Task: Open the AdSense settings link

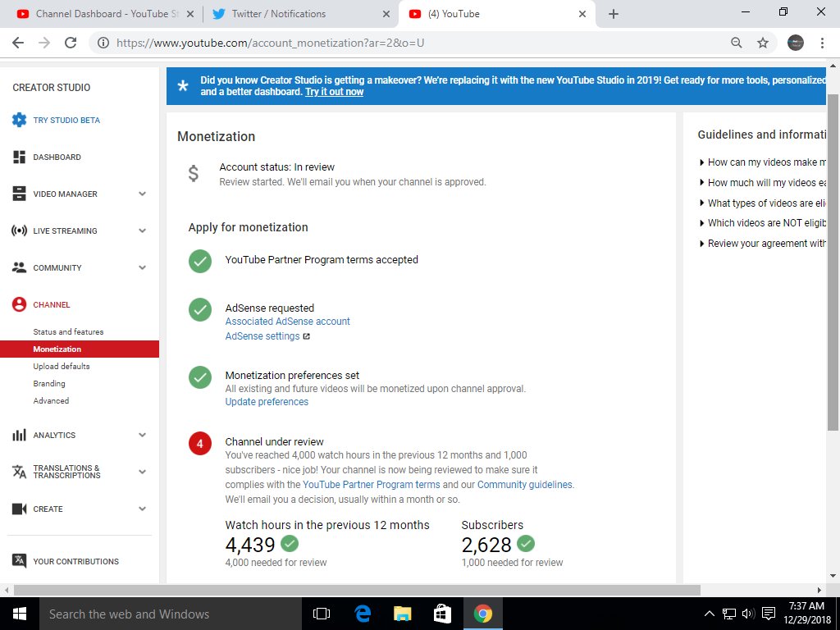Action: coord(262,336)
